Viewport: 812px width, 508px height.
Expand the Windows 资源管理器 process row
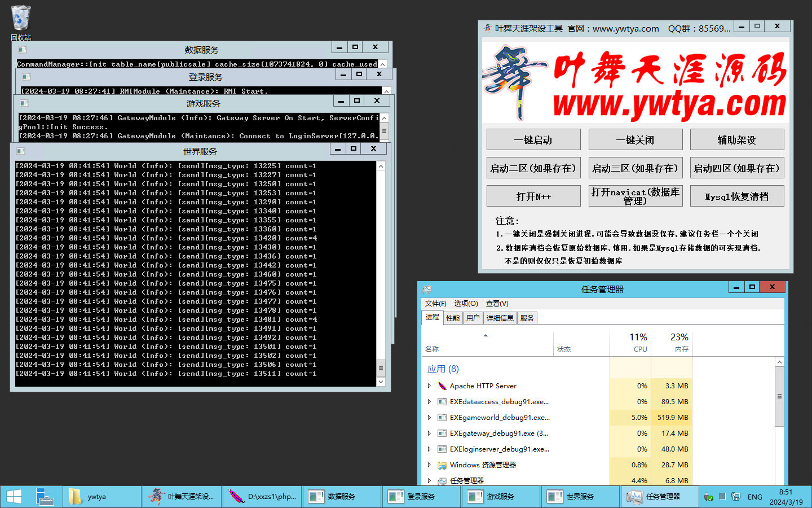click(x=429, y=465)
